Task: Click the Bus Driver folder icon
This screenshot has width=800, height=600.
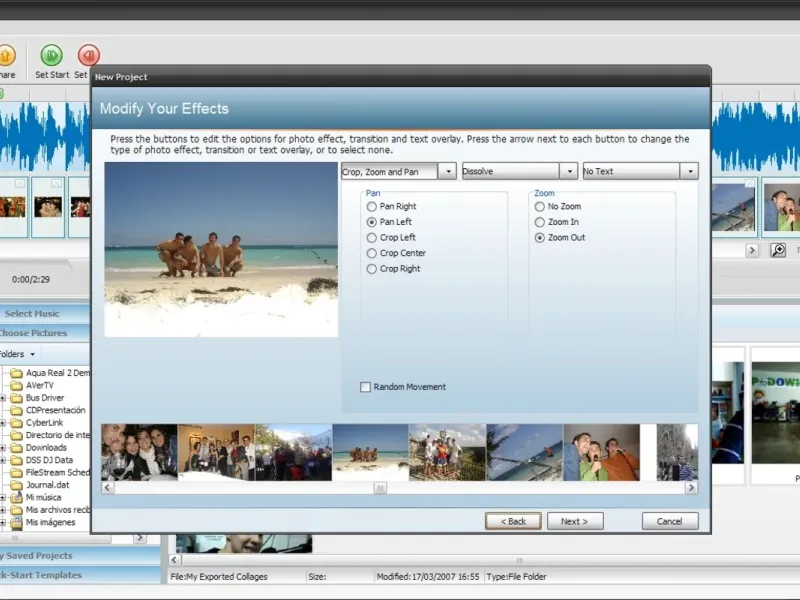Action: point(16,398)
